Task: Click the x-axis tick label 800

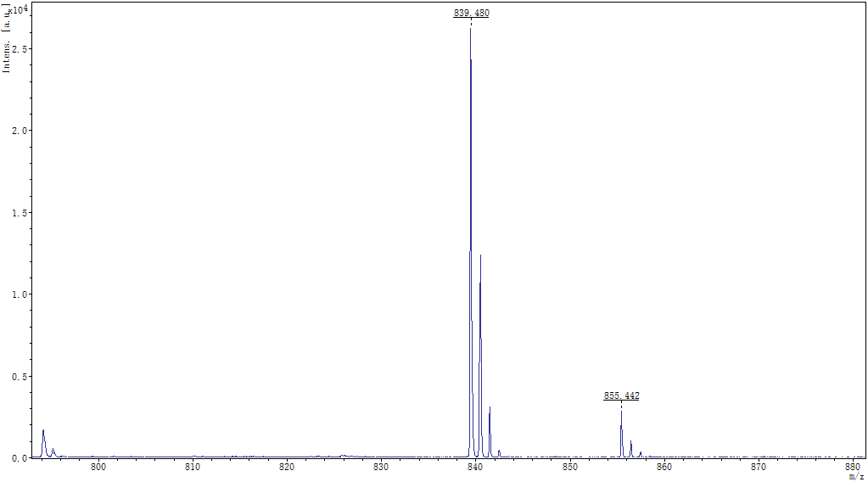Action: point(98,467)
